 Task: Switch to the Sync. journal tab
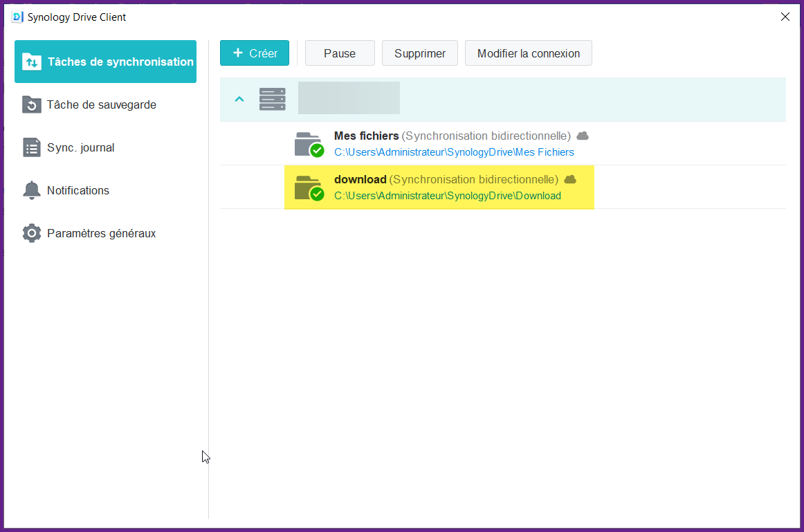coord(80,148)
